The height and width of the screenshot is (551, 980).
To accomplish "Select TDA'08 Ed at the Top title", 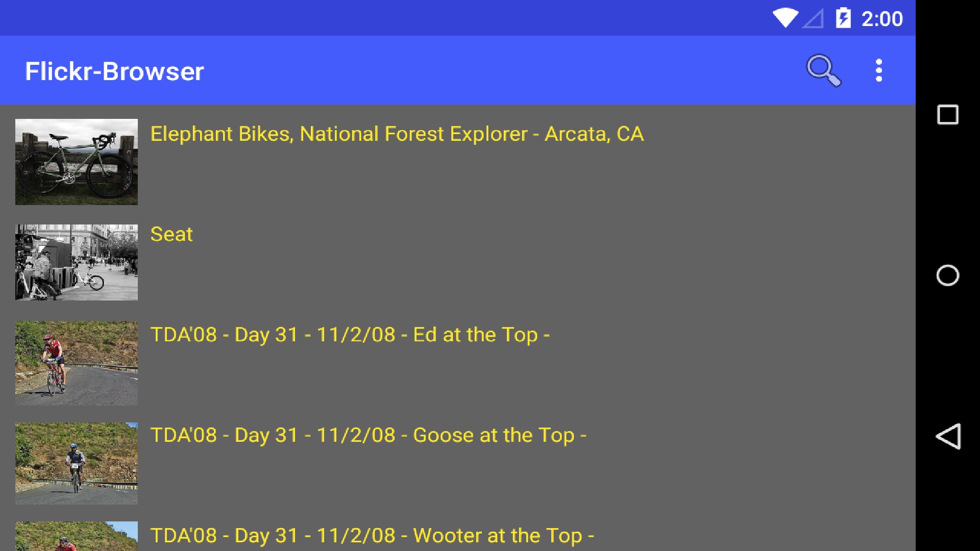I will (350, 335).
